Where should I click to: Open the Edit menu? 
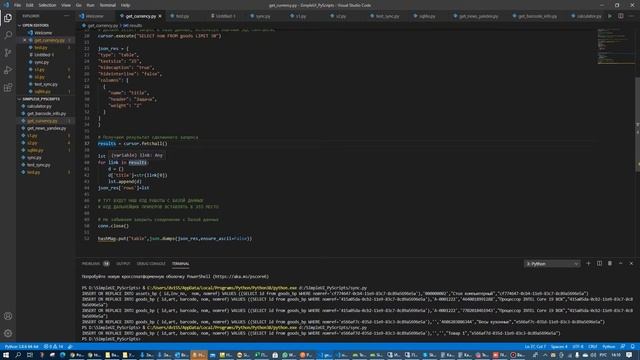tap(30, 5)
